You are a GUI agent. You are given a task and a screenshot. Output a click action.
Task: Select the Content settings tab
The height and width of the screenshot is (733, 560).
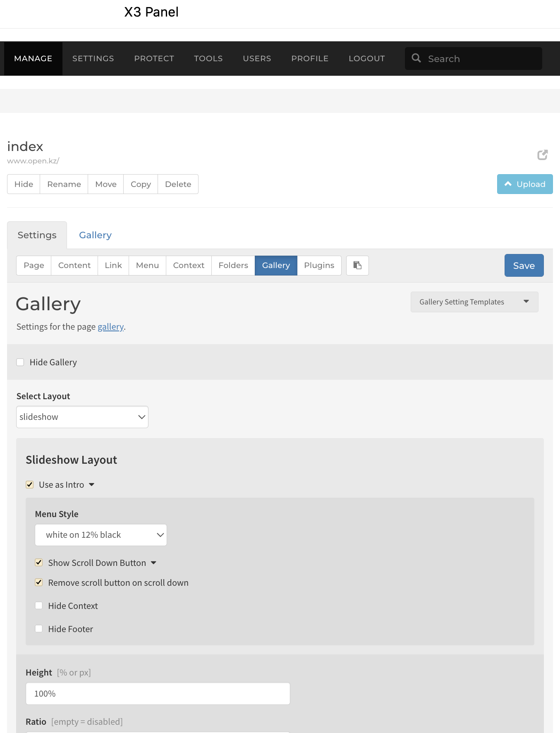(x=74, y=265)
